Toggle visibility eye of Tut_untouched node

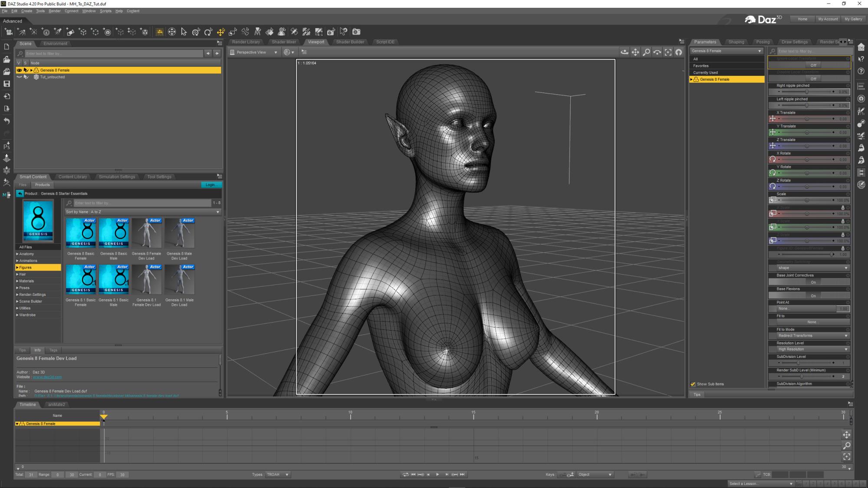point(19,77)
